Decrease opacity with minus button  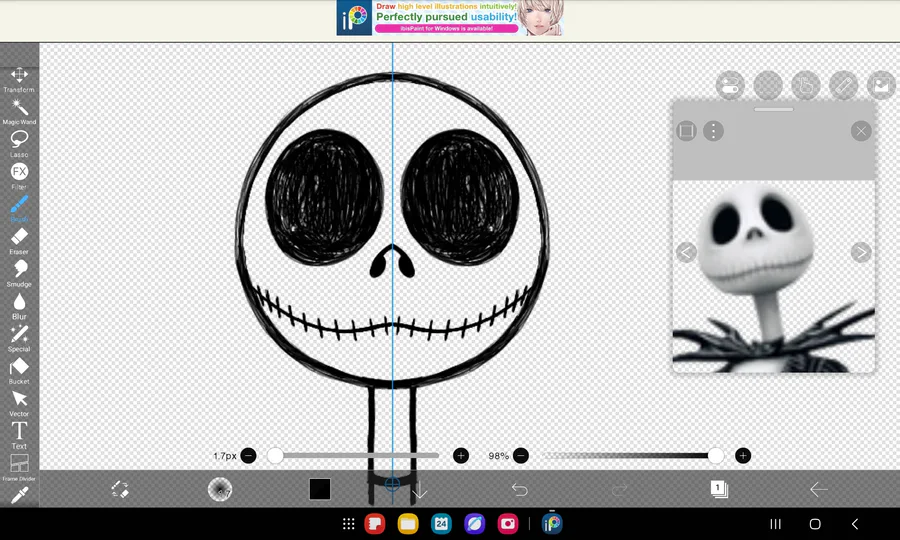521,456
